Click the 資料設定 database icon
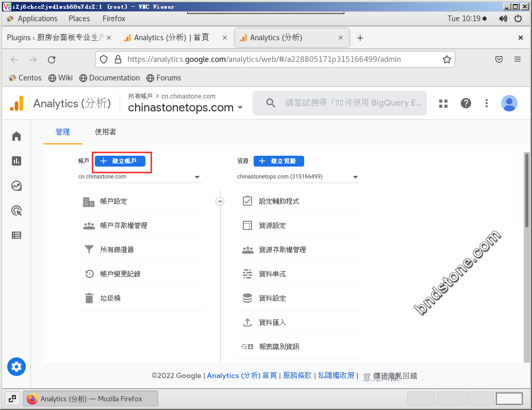532x410 pixels. (247, 298)
